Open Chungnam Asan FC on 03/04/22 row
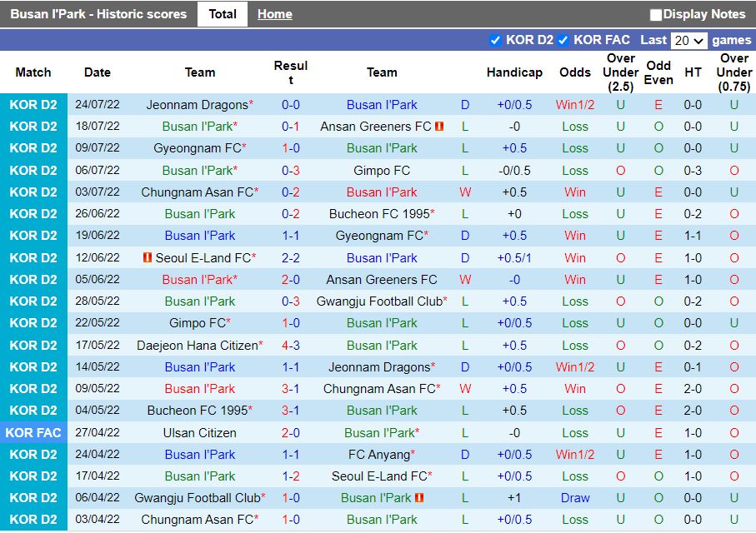756x533 pixels. [198, 520]
